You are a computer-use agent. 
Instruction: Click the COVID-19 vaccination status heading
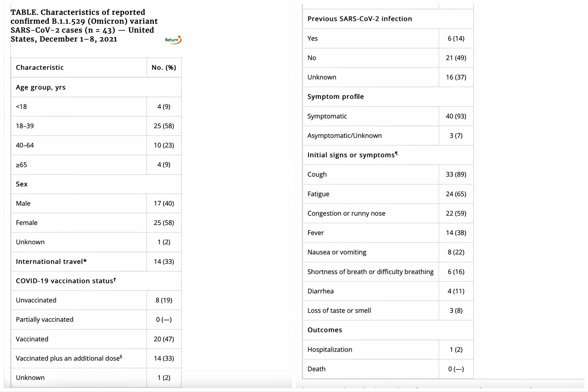click(x=66, y=281)
